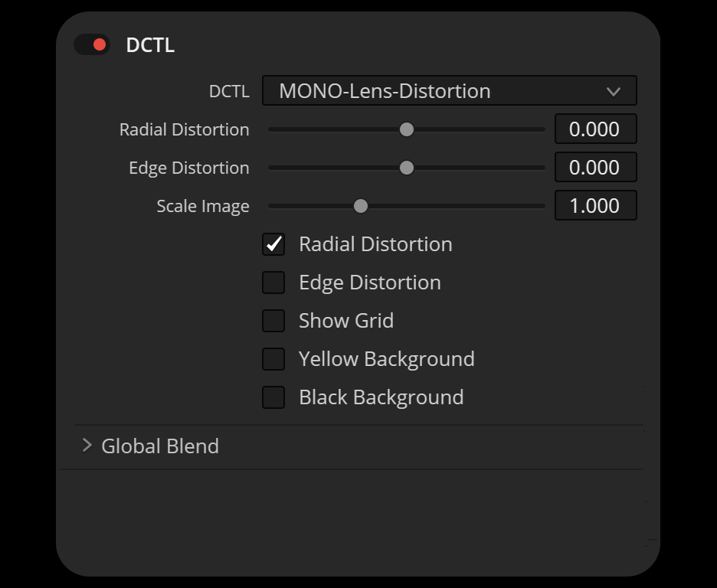This screenshot has height=588, width=717.
Task: Select the Radial Distortion 0.000 value field
Action: [595, 129]
